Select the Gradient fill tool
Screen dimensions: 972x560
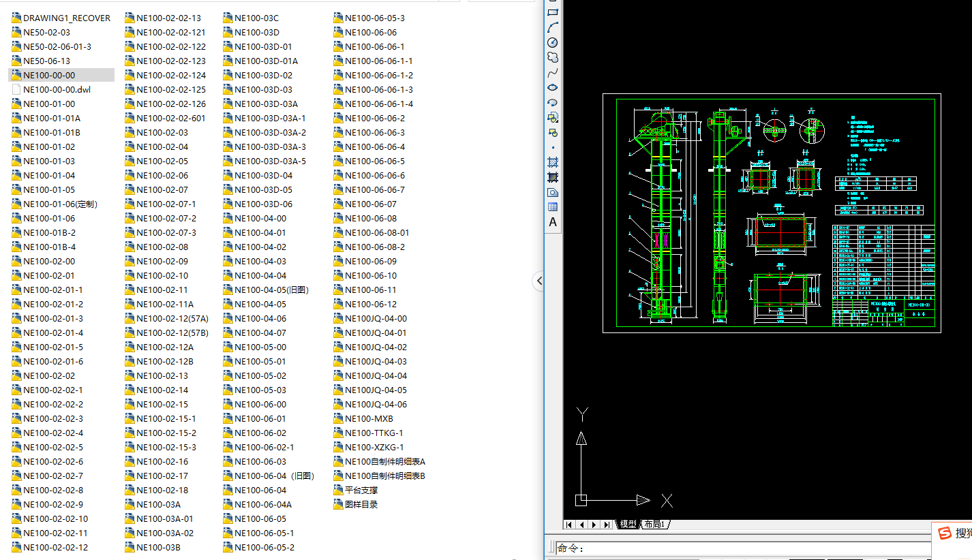[553, 178]
